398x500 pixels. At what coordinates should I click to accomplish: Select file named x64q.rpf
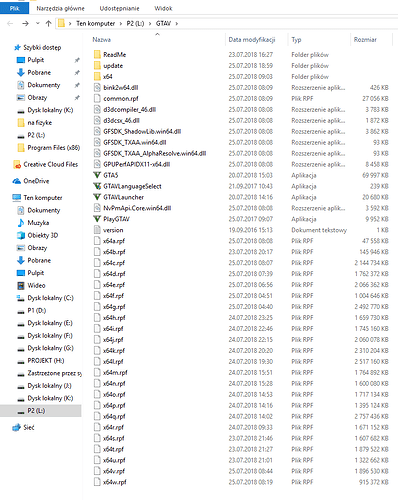point(114,416)
